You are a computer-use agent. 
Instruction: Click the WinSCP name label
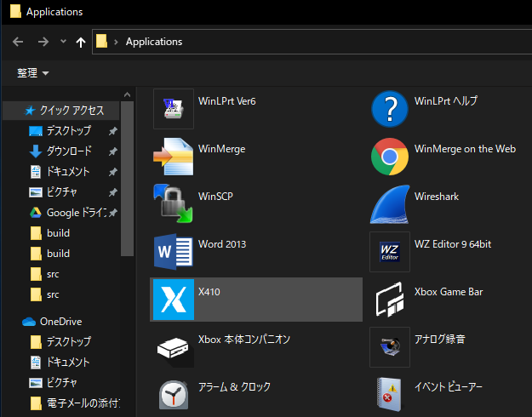point(215,197)
